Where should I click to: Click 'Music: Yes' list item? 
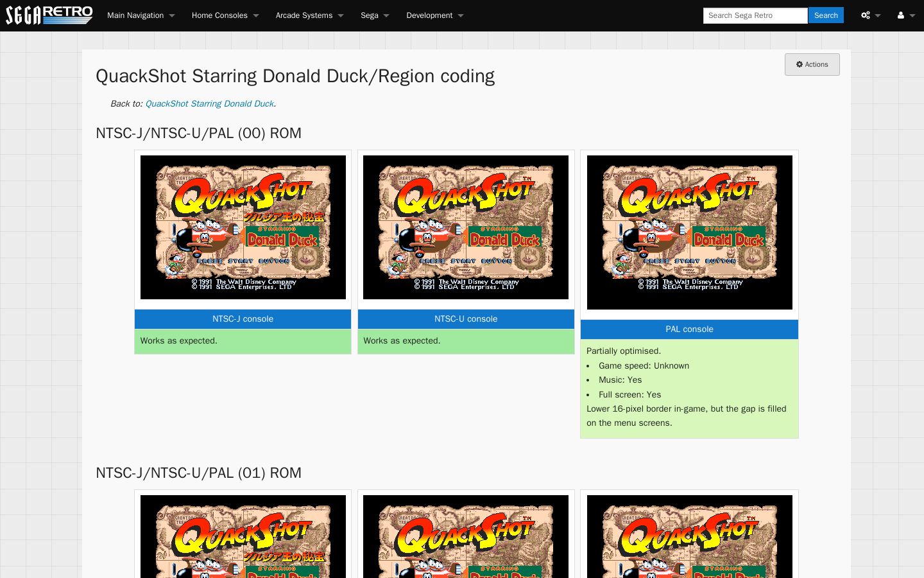coord(620,380)
